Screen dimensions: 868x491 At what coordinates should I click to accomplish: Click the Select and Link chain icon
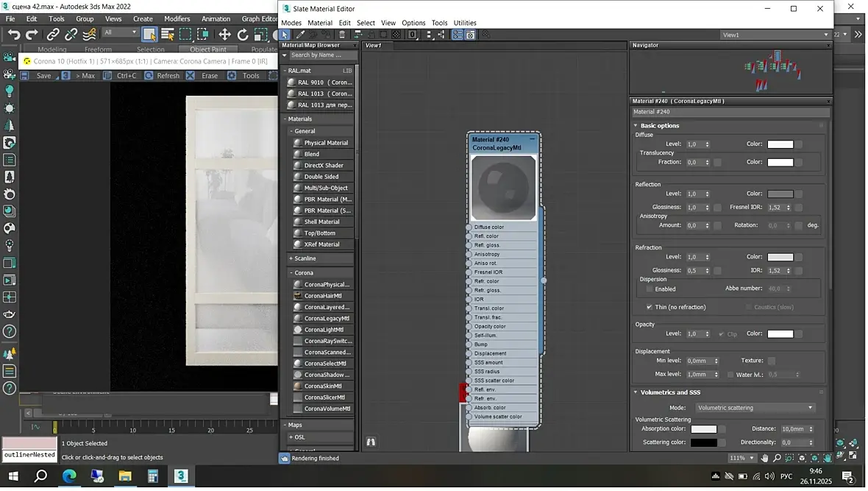coord(53,34)
